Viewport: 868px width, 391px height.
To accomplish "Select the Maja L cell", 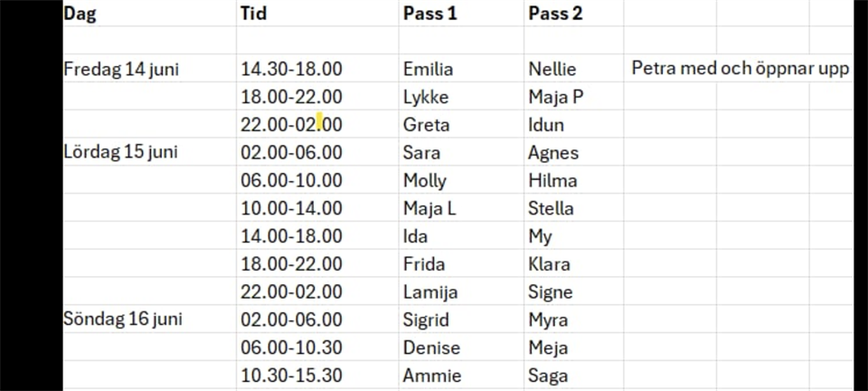I will tap(429, 208).
